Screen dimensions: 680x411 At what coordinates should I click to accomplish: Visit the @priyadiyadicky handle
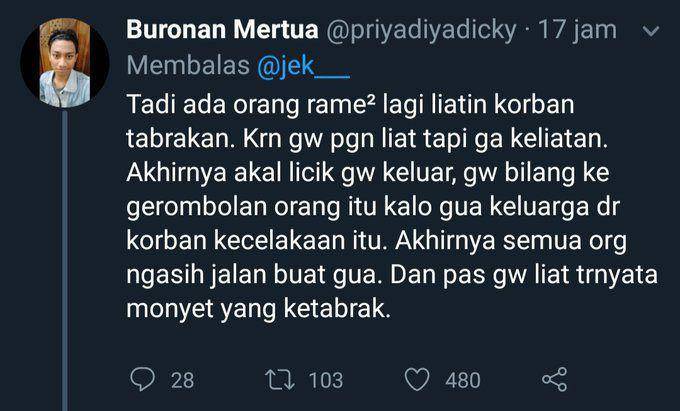click(421, 30)
